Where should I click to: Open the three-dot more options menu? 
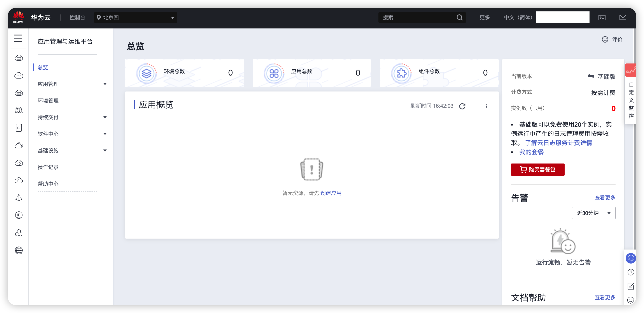coord(486,106)
